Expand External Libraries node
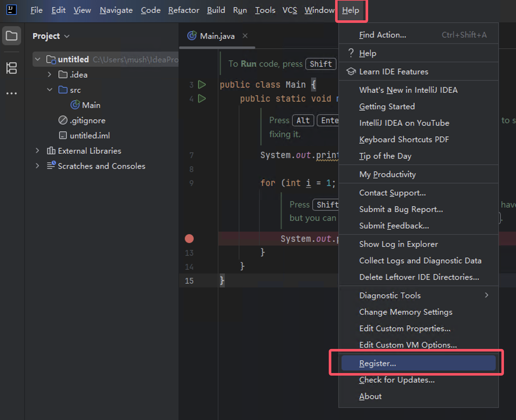Image resolution: width=516 pixels, height=420 pixels. point(37,151)
